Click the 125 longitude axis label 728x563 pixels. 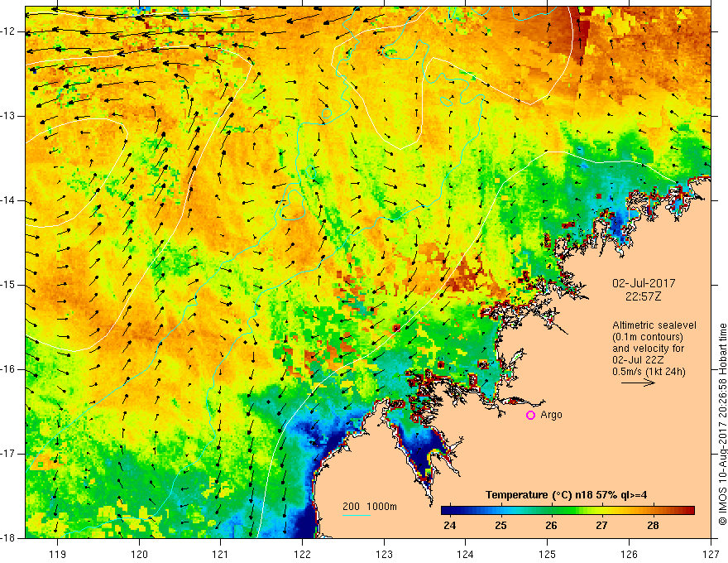click(548, 554)
